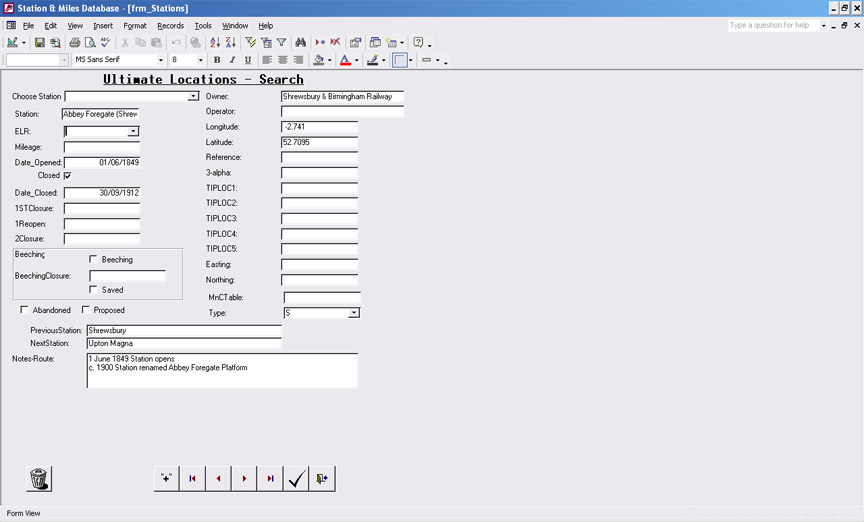
Task: Open Microsoft Access Help icon
Action: coord(418,42)
